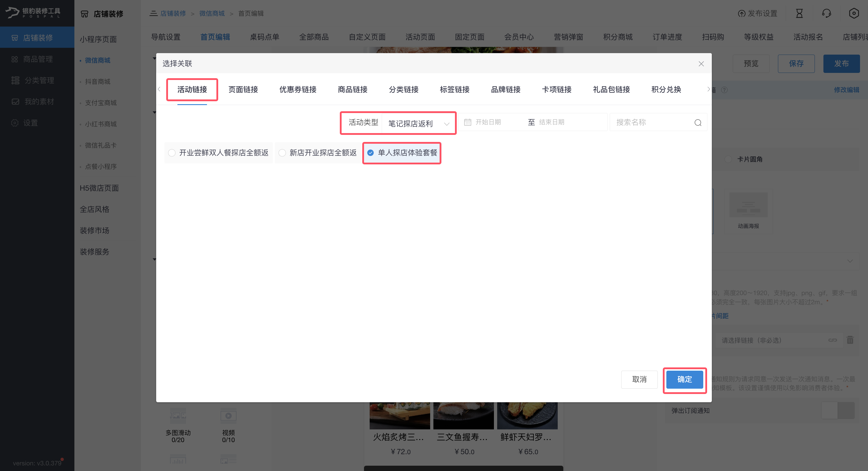Screen dimensions: 868x471
Task: Click the 设置 gear icon in the sidebar
Action: coord(14,123)
